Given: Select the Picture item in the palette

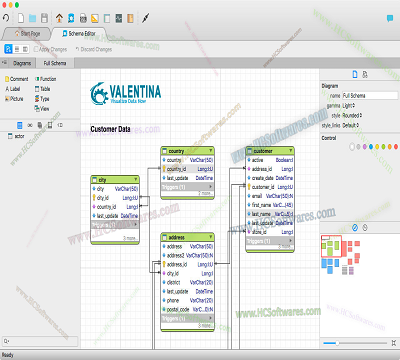Looking at the screenshot, I should point(14,99).
